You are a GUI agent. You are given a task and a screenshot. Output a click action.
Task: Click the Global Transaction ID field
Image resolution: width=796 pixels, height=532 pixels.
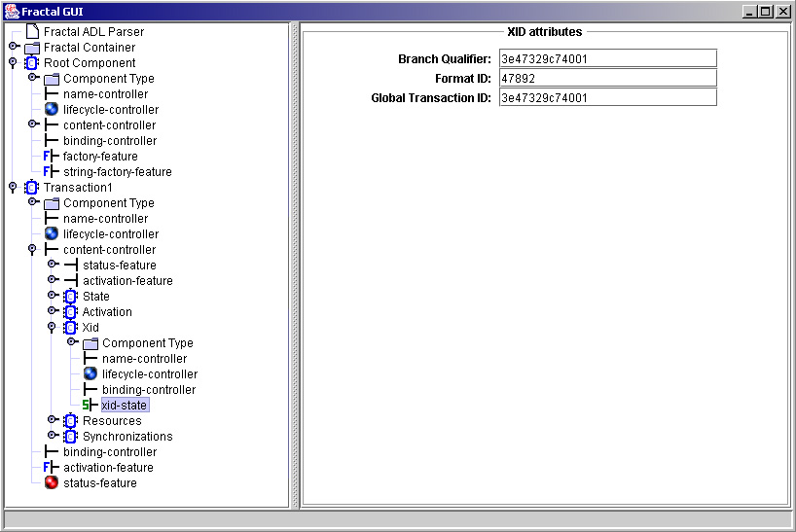pos(607,98)
